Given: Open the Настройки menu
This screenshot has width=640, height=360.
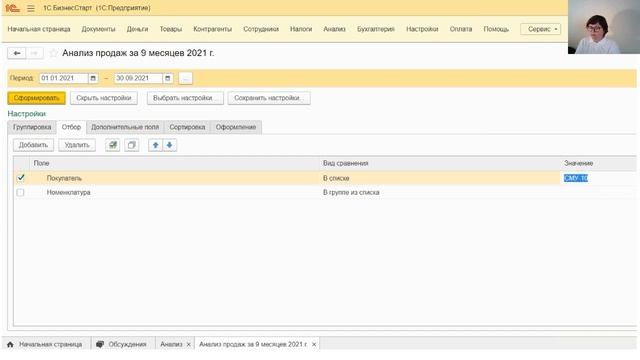Looking at the screenshot, I should [422, 29].
